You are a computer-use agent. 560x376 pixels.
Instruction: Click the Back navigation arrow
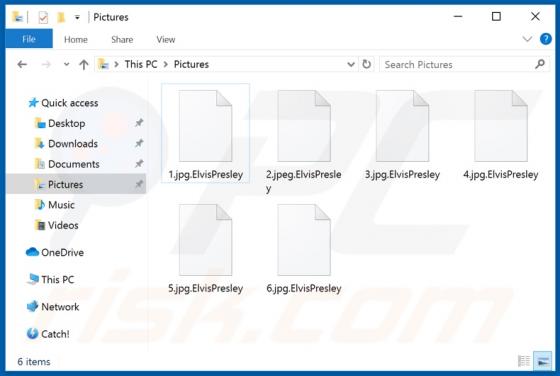tap(22, 65)
